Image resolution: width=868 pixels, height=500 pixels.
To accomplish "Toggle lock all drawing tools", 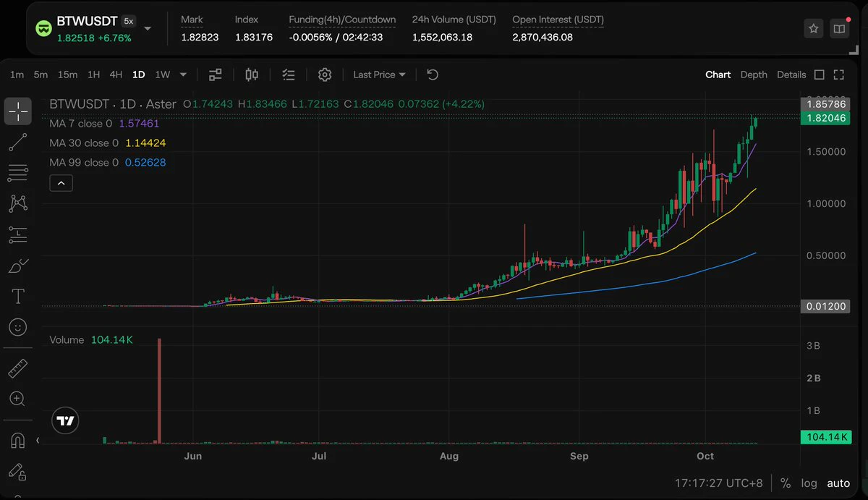I will 18,471.
